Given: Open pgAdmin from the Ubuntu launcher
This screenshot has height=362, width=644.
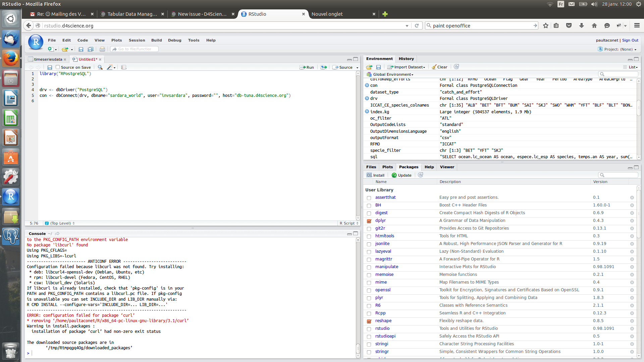Looking at the screenshot, I should pyautogui.click(x=11, y=236).
